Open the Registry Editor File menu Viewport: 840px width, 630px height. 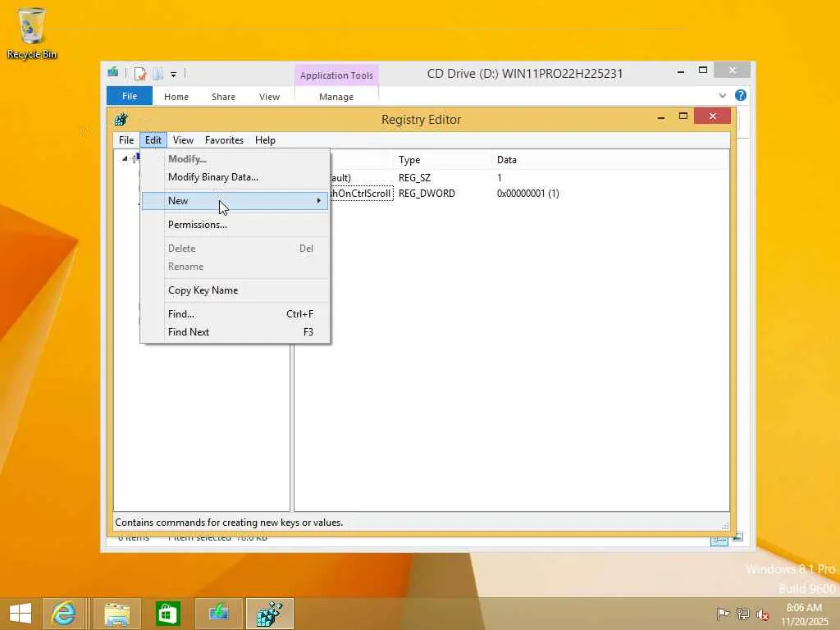click(126, 140)
